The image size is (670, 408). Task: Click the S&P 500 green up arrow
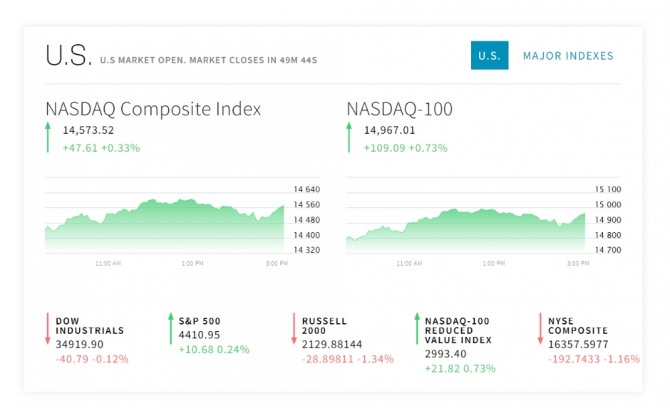point(171,329)
